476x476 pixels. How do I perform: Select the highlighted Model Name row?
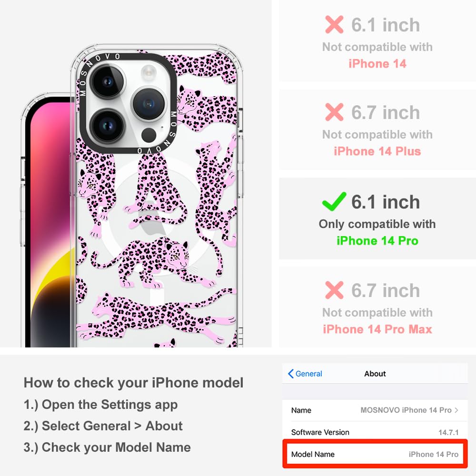coord(375,454)
